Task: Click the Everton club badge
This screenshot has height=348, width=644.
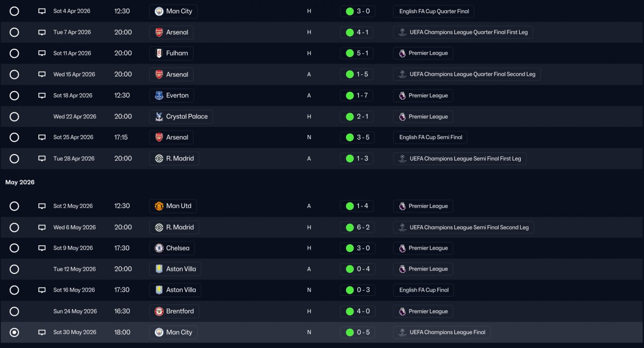Action: [x=159, y=96]
